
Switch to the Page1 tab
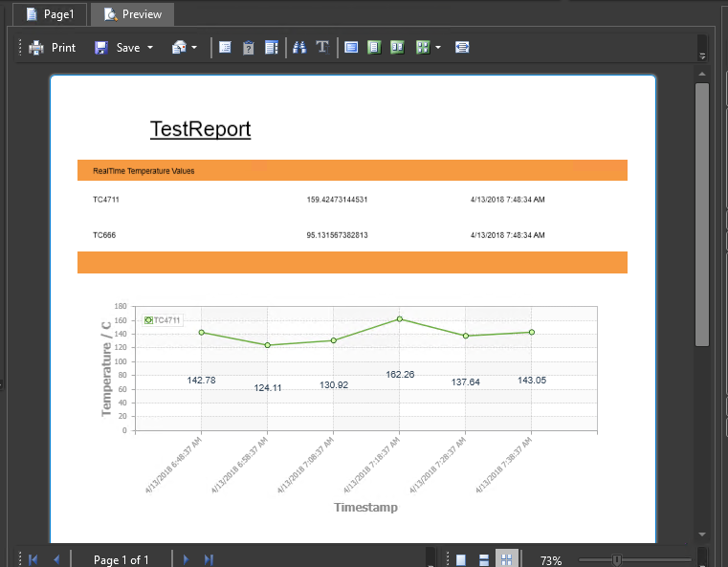click(x=50, y=14)
